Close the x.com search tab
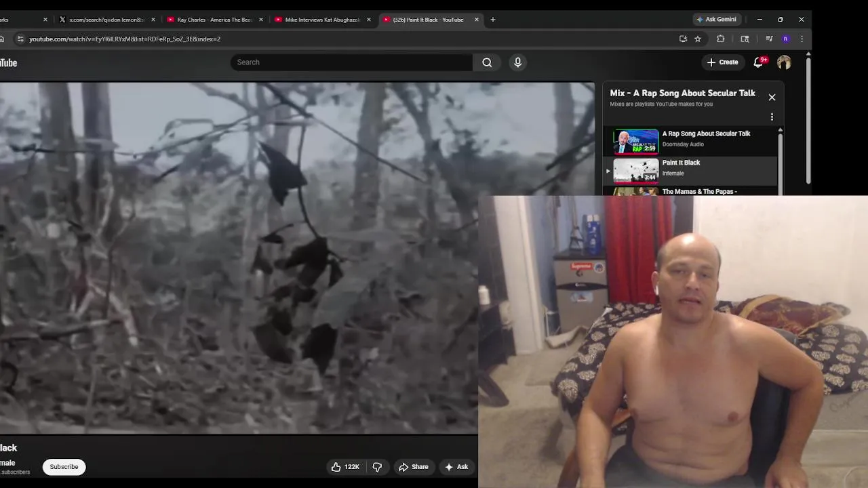The width and height of the screenshot is (868, 488). 153,20
